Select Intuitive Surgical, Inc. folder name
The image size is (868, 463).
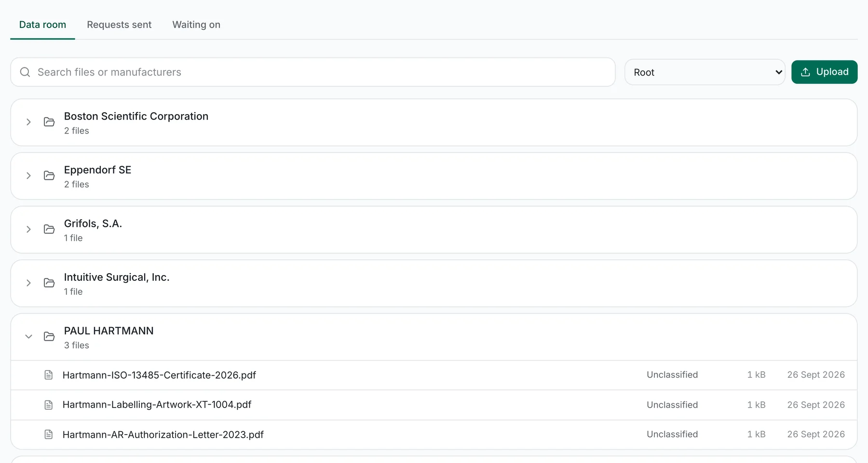(x=117, y=277)
